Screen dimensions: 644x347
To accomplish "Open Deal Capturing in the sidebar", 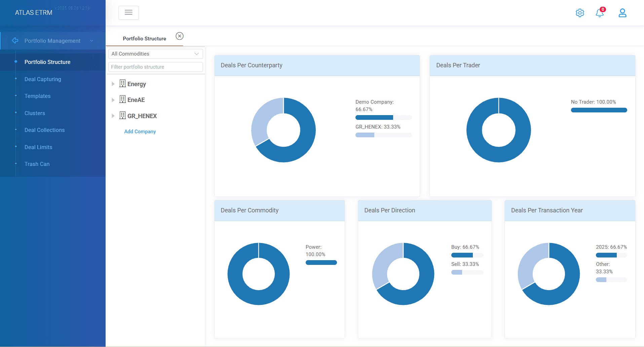I will click(43, 79).
